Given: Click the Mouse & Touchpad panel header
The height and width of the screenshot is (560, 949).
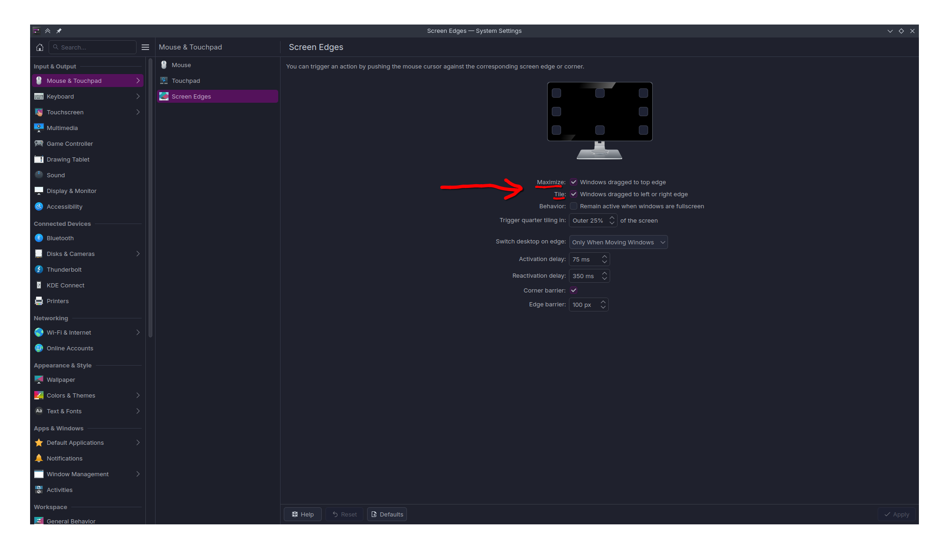Looking at the screenshot, I should tap(190, 47).
